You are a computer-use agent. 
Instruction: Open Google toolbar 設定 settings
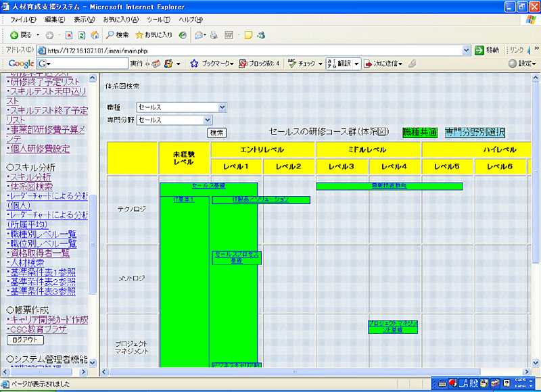[522, 64]
